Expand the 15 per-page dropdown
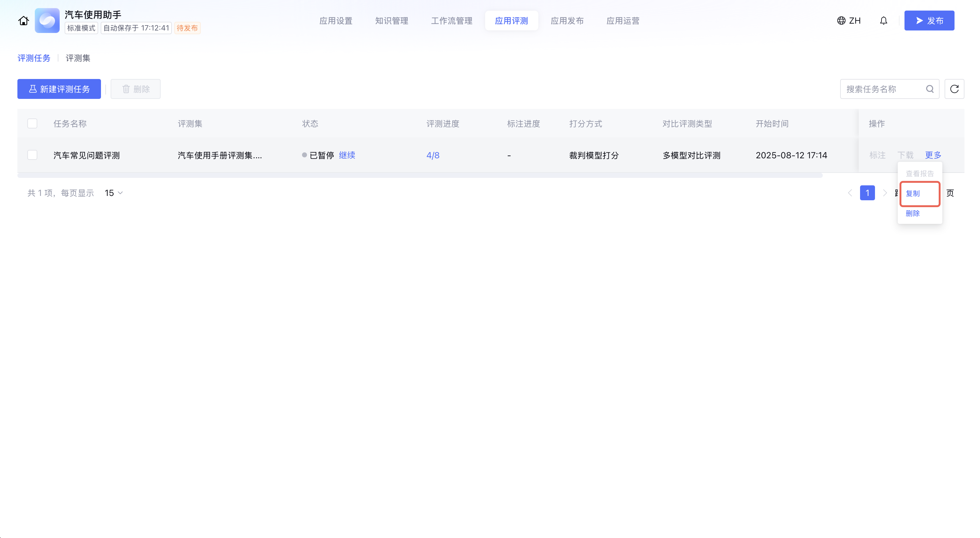The image size is (980, 538). click(x=114, y=193)
